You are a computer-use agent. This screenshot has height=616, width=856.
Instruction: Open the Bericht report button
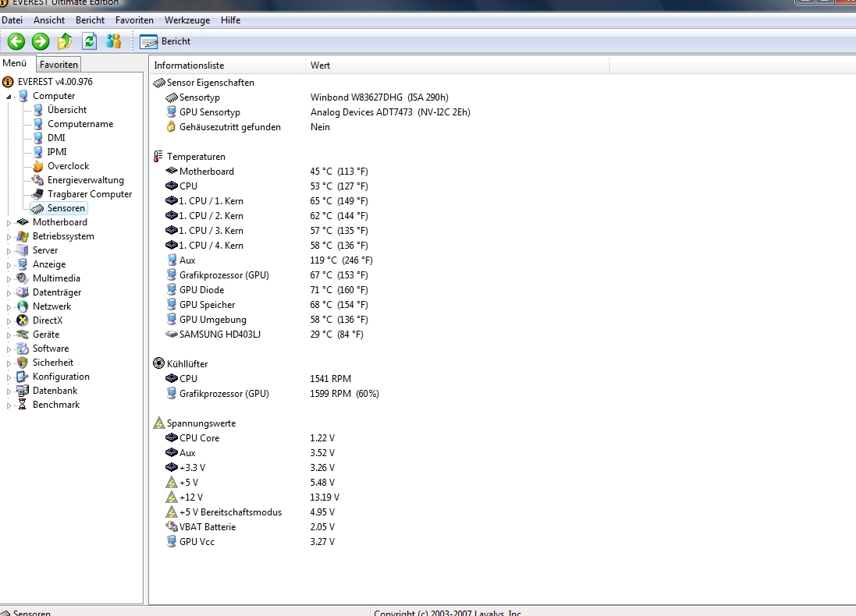coord(165,41)
